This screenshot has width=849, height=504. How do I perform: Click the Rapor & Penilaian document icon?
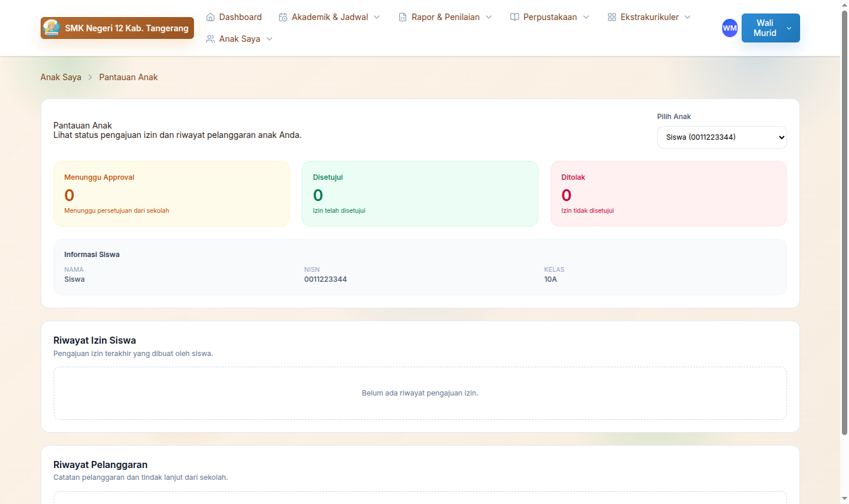(403, 17)
